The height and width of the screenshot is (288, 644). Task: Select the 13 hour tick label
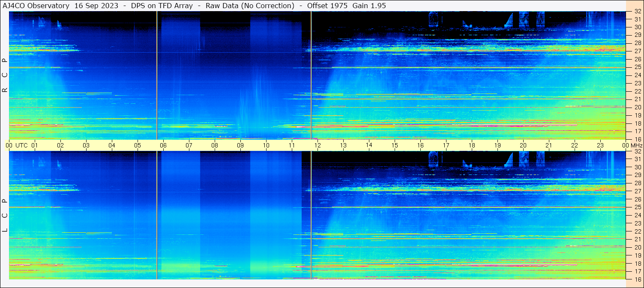point(343,145)
